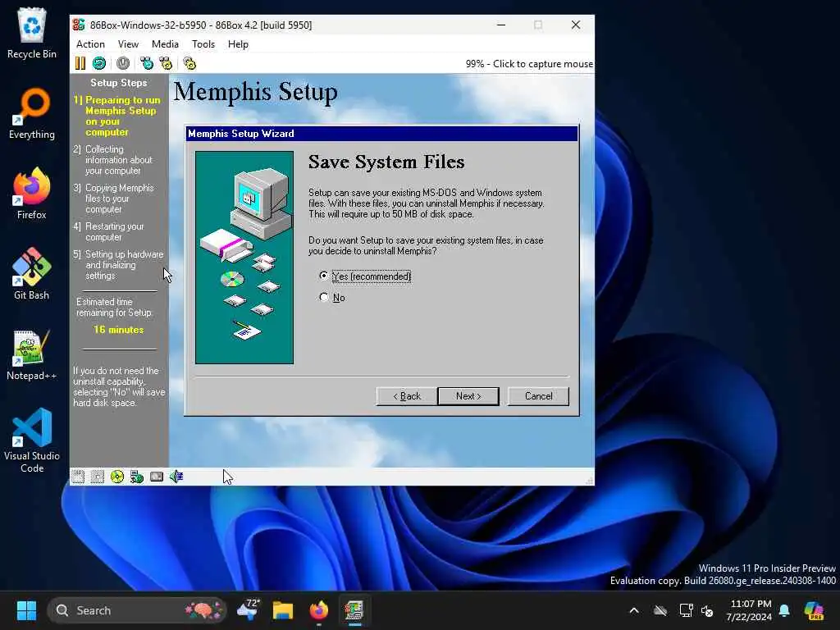
Task: Send Ctrl+Alt+Esc via yellow gear keys icon
Action: (x=166, y=63)
